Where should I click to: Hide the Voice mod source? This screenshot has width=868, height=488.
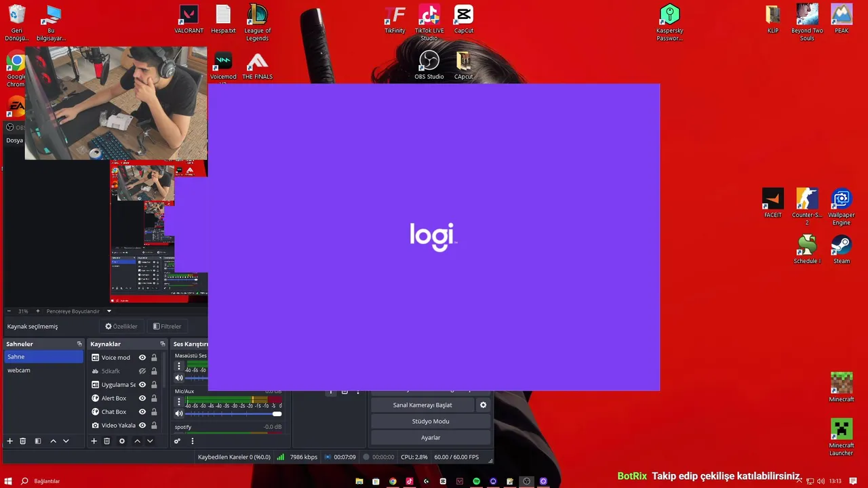tap(142, 357)
